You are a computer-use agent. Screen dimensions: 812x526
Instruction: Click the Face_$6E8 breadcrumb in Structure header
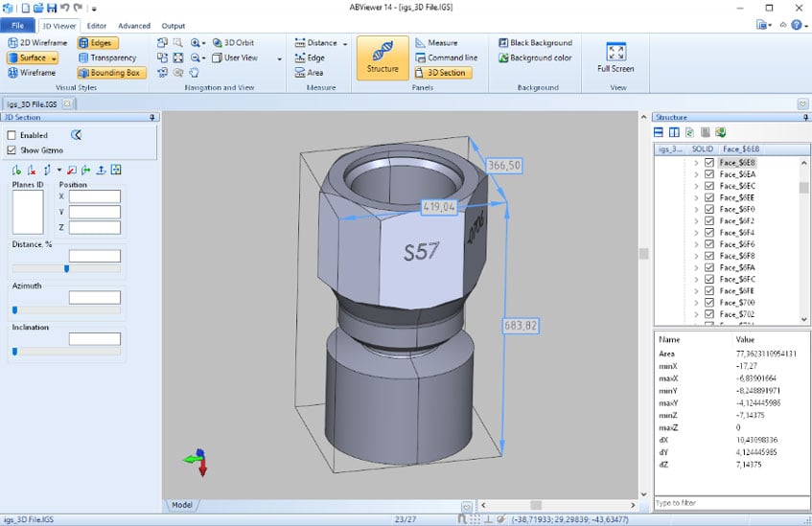coord(741,149)
